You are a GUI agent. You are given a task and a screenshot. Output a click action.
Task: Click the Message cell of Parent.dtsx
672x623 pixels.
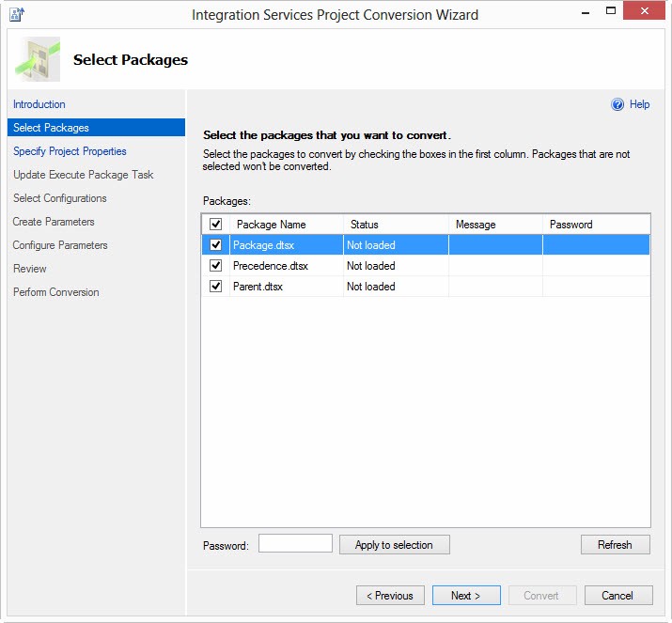coord(496,287)
